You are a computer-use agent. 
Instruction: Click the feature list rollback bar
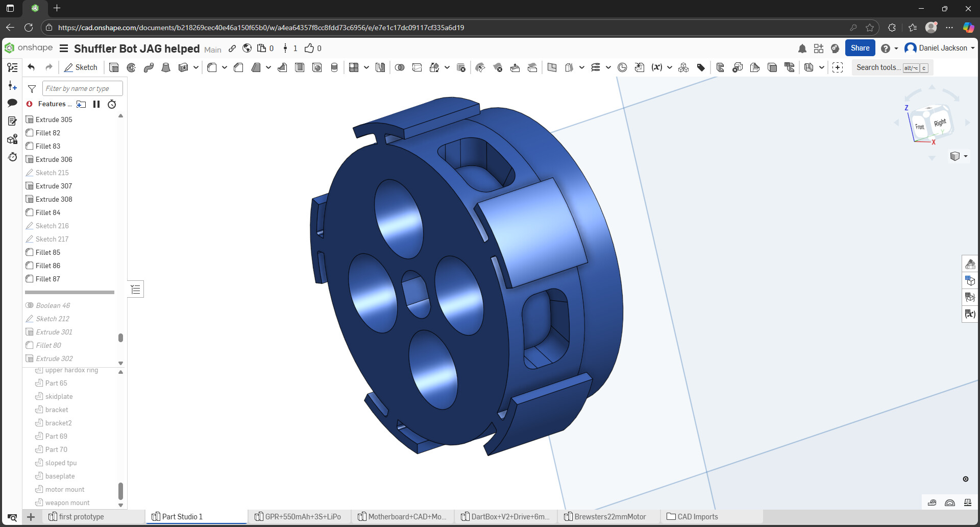69,293
